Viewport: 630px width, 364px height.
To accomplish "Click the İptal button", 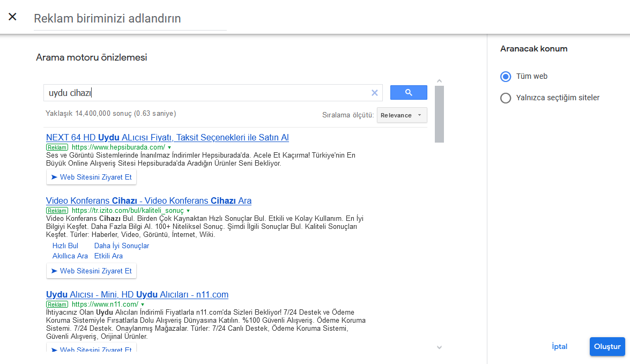I will [x=559, y=346].
